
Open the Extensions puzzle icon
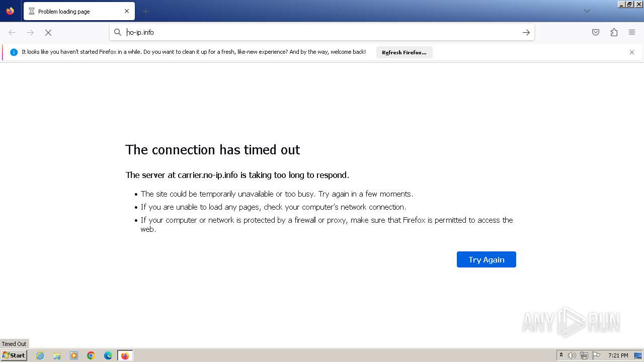pos(614,32)
